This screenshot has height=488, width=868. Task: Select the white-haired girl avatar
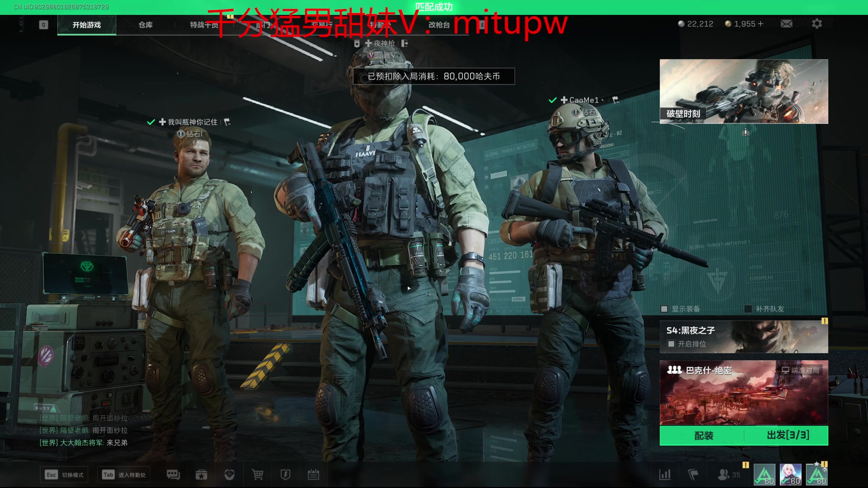tap(790, 474)
